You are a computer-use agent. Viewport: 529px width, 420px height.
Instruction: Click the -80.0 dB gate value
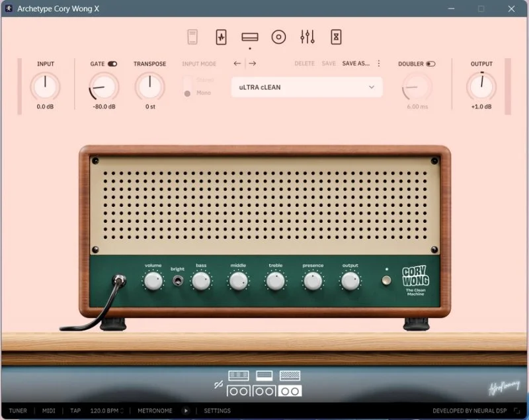(x=104, y=106)
